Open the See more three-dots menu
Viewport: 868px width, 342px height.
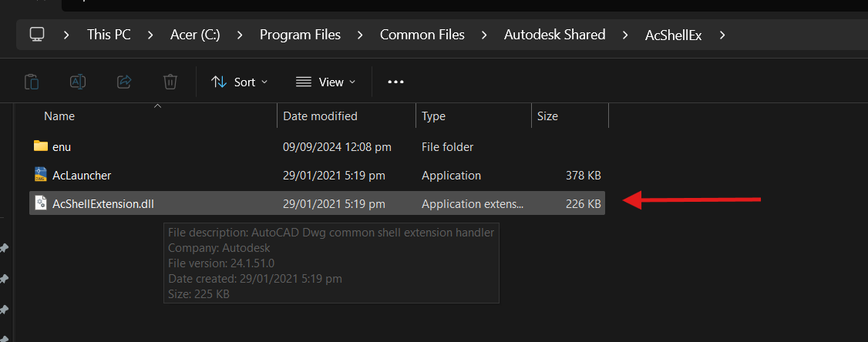click(x=395, y=82)
